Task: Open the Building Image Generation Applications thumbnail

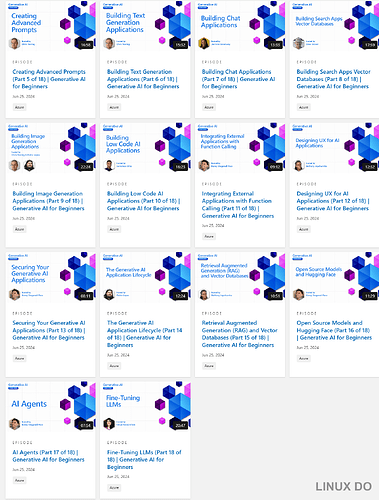Action: pyautogui.click(x=51, y=148)
